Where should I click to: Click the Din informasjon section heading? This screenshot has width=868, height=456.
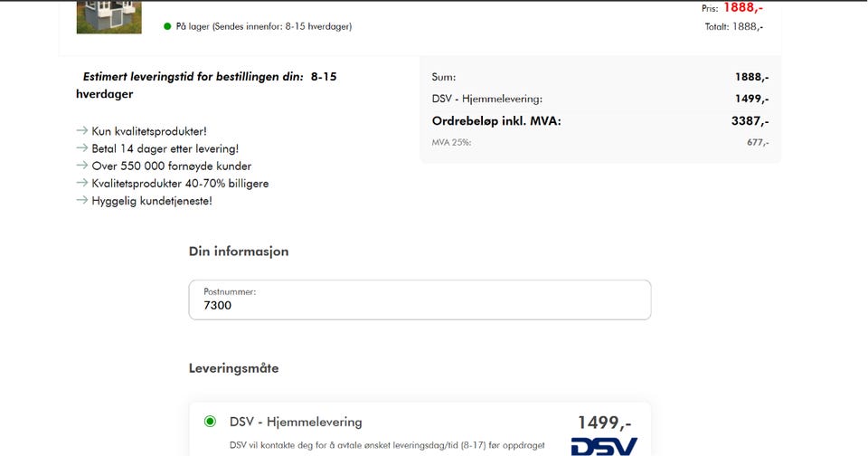[x=239, y=252]
